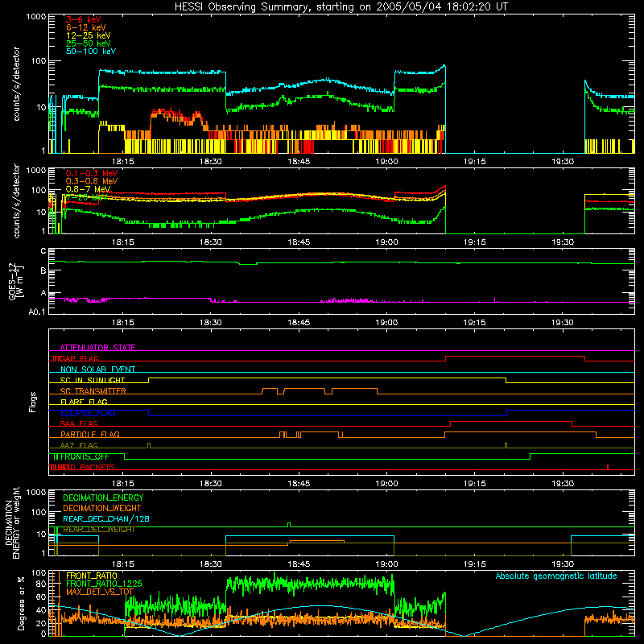Screen dimensions: 644x644
Task: Click the 19:15 tick label under MeV plot
Action: (474, 242)
